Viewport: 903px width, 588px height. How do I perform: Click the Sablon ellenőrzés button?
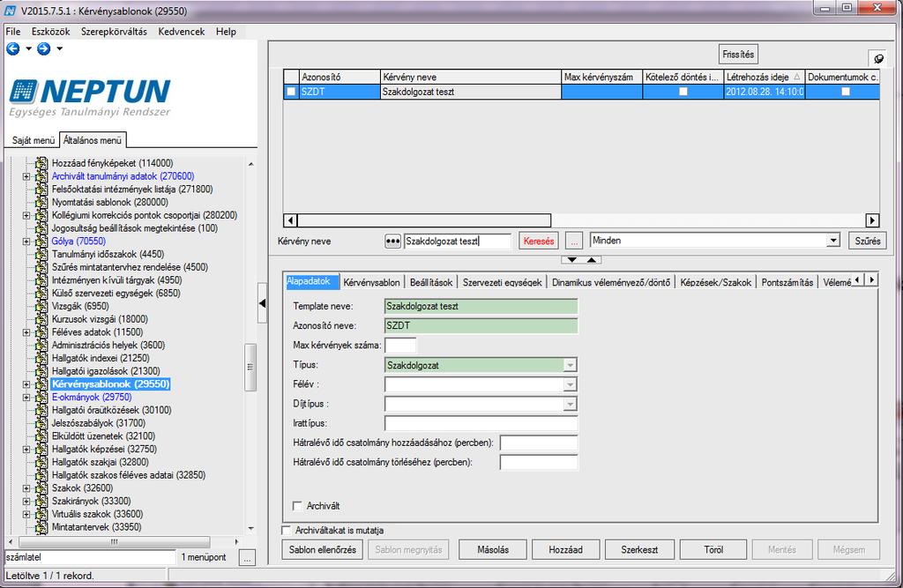pos(323,549)
